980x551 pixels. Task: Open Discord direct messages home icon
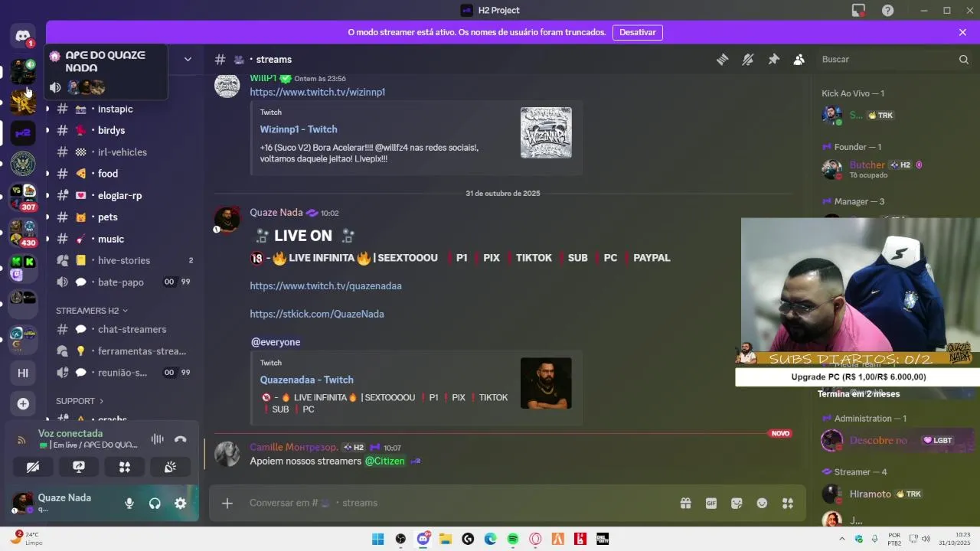(x=23, y=35)
